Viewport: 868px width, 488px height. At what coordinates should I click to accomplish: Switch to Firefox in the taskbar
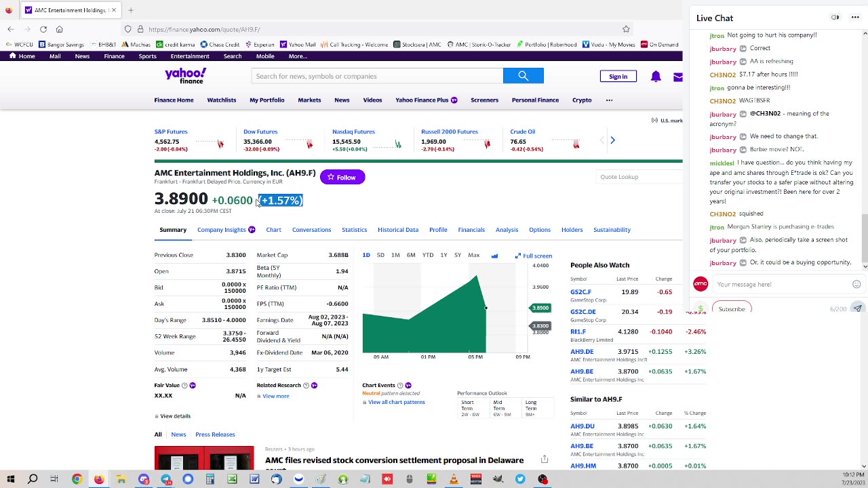point(99,479)
